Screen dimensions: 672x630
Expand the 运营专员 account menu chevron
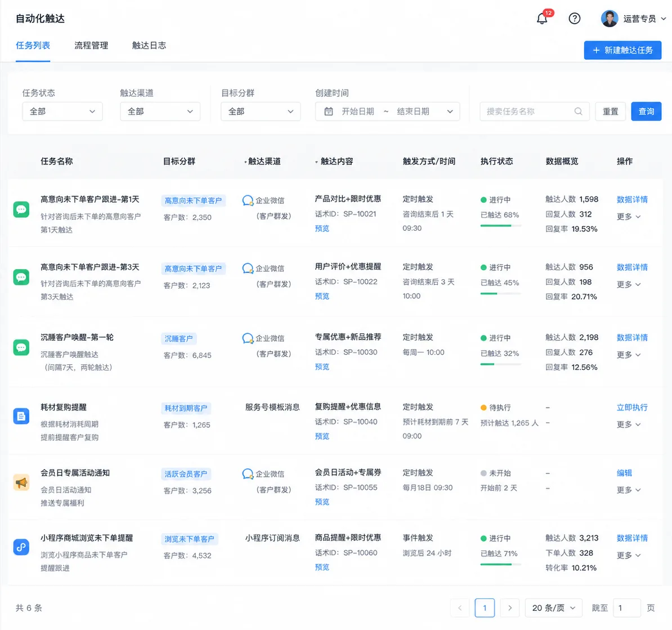coord(664,19)
